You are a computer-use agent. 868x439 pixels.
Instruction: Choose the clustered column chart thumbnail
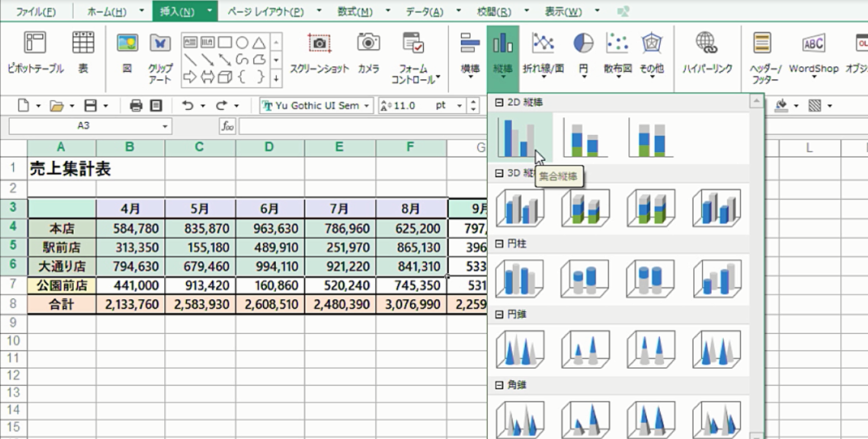(517, 138)
